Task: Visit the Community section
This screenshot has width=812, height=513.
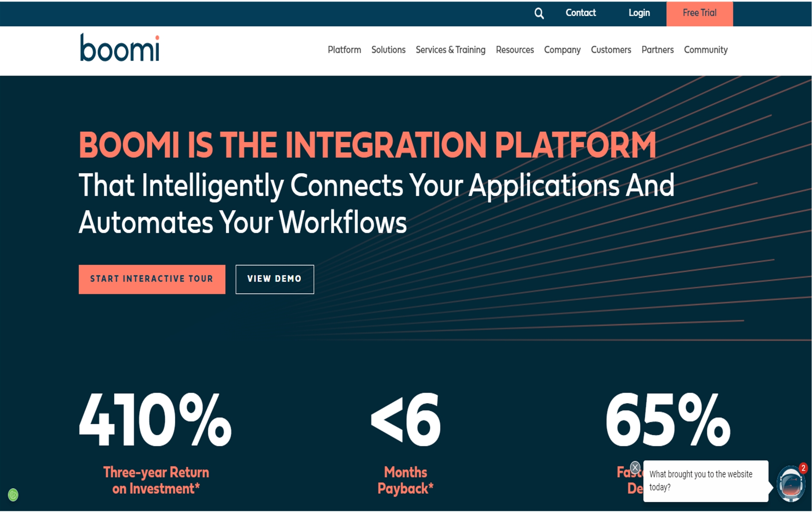Action: [705, 50]
